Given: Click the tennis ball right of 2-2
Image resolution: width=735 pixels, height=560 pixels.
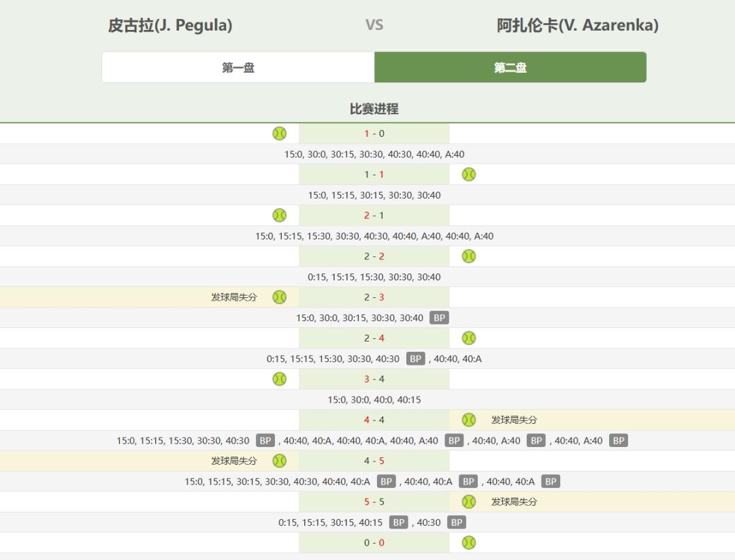Looking at the screenshot, I should pyautogui.click(x=469, y=256).
